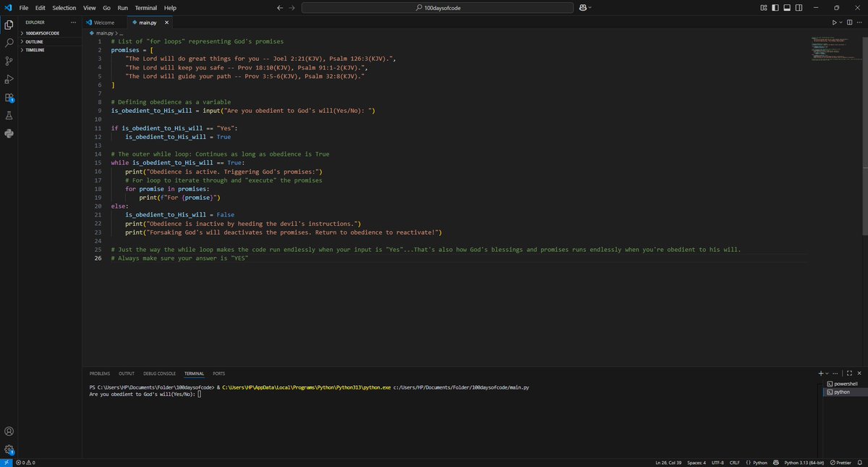
Task: Run the Python file with play icon
Action: click(834, 22)
